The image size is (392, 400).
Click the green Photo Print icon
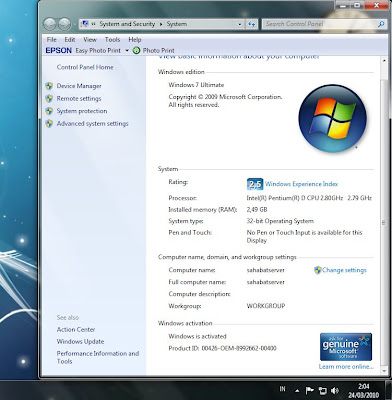(x=136, y=50)
